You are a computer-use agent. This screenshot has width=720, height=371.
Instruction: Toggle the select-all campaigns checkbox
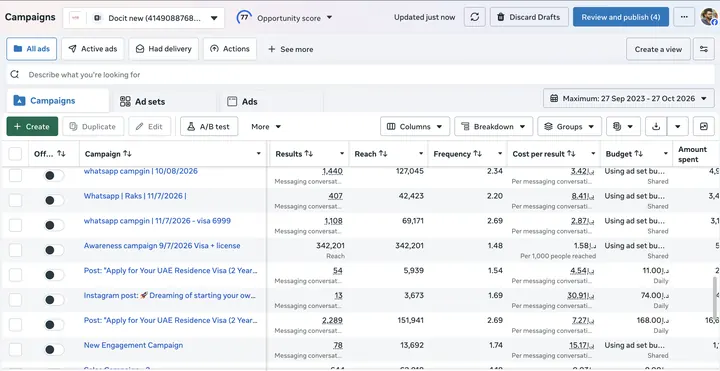pyautogui.click(x=15, y=154)
